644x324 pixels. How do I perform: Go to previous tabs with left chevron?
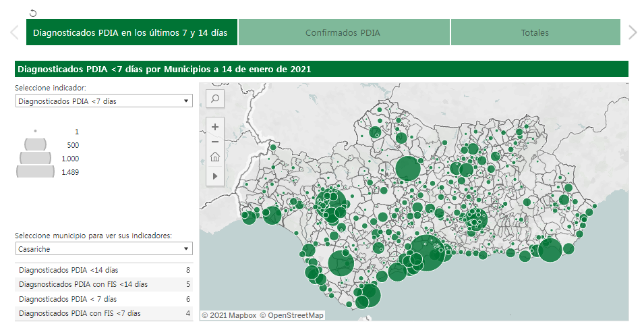click(x=13, y=32)
